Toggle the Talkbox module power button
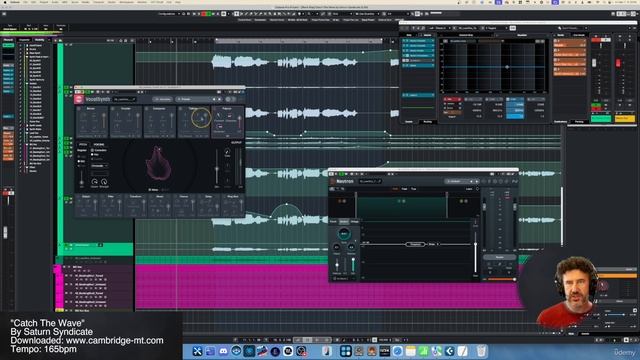This screenshot has width=640, height=360. click(x=180, y=109)
